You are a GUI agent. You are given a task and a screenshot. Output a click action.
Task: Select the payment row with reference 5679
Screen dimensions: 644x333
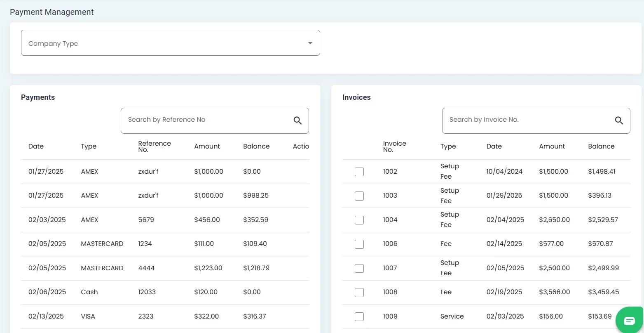point(146,220)
